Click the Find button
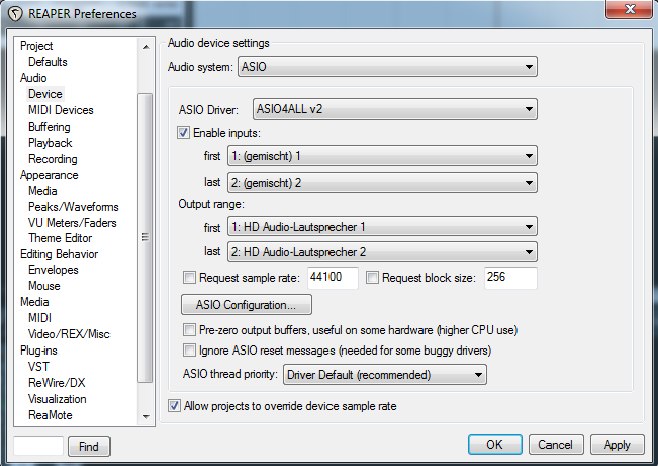Screen dimensions: 658x466 point(89,447)
